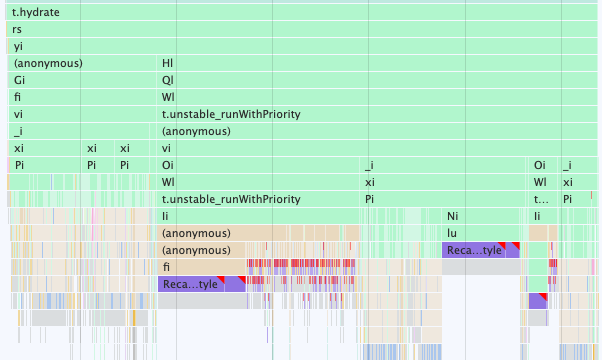Click the yi call frame

point(303,46)
